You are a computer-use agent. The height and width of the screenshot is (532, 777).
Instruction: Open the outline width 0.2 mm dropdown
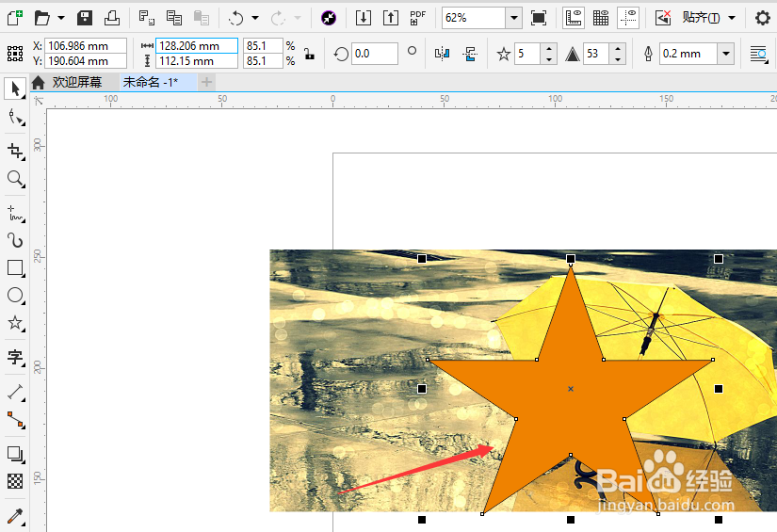point(726,54)
